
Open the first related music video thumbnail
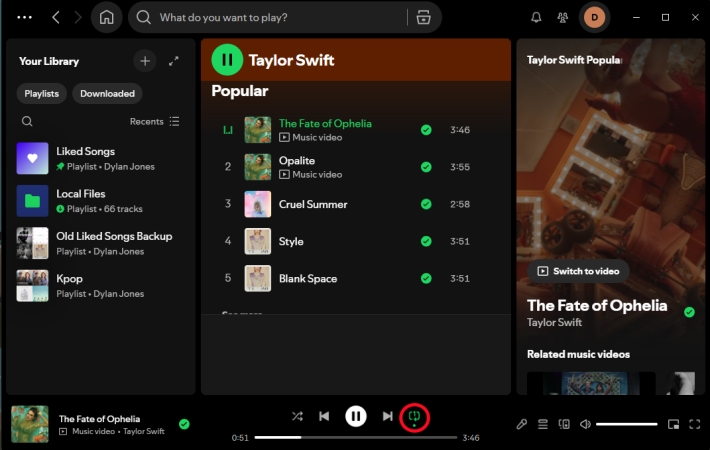[591, 383]
